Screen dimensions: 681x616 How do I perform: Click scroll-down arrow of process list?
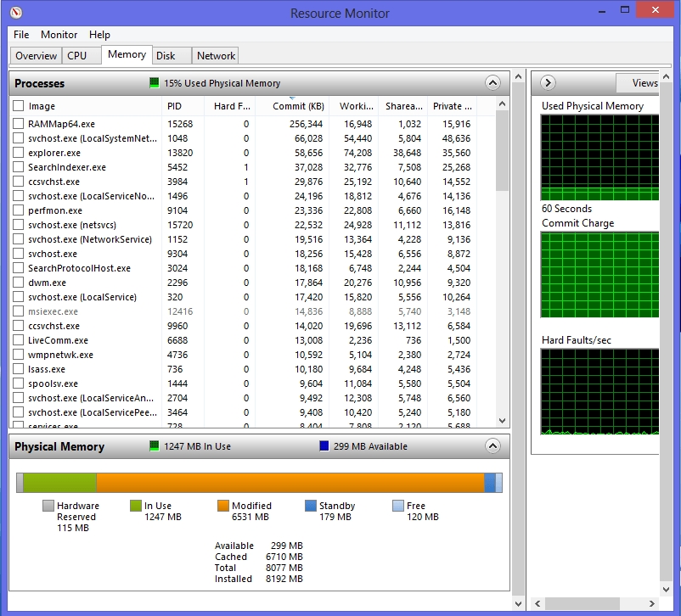[502, 420]
